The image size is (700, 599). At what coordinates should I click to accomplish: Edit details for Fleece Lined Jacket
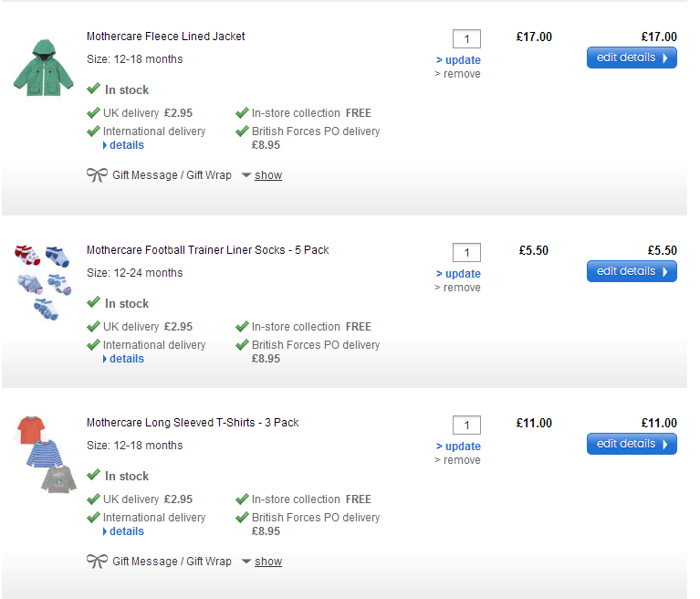point(632,58)
